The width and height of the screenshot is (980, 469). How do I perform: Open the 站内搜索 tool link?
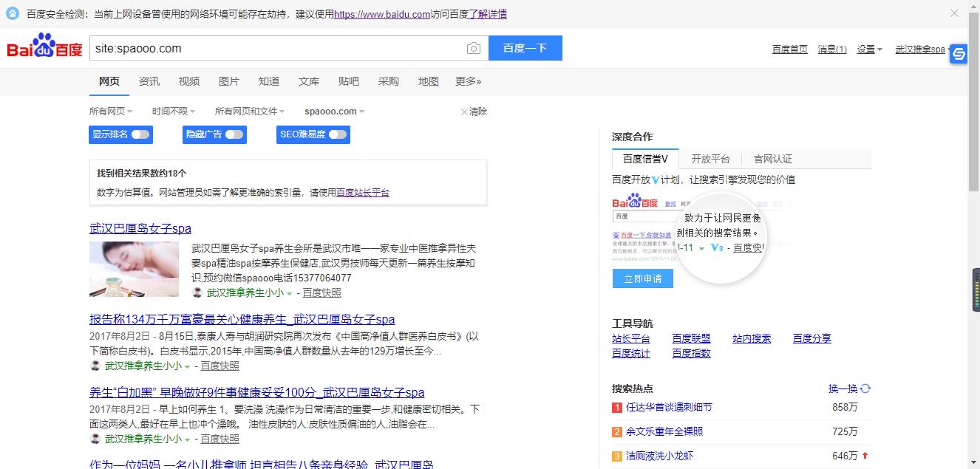(752, 338)
